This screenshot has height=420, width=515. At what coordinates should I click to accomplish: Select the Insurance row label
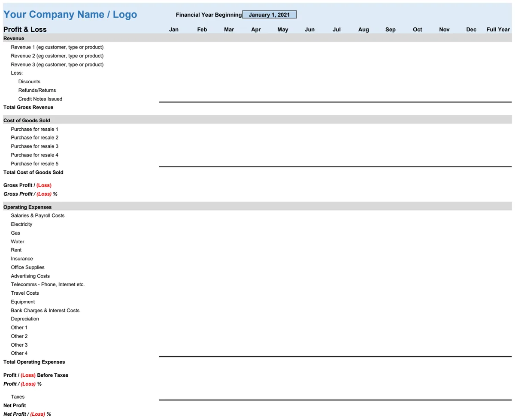[22, 259]
